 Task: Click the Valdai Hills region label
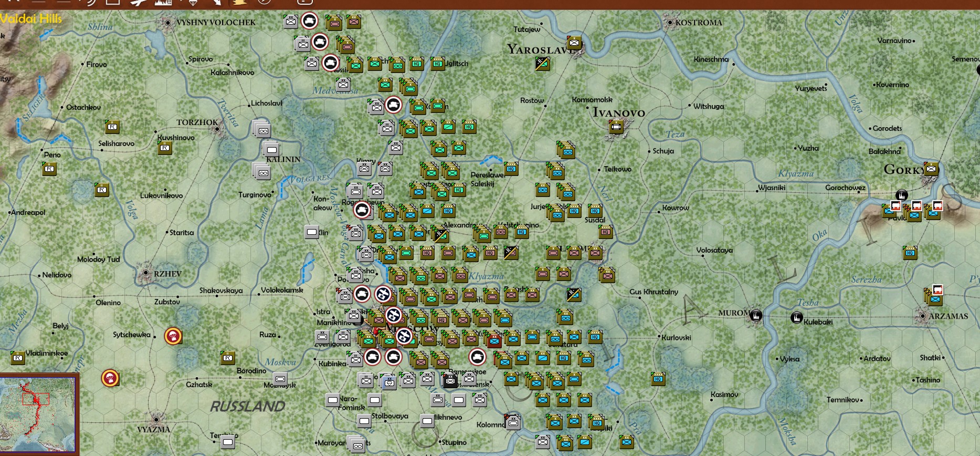[31, 19]
